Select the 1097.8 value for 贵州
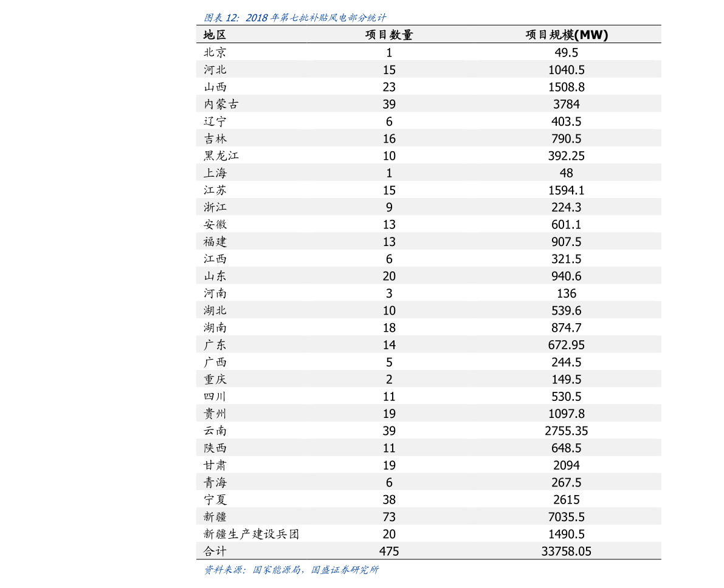 pos(567,414)
